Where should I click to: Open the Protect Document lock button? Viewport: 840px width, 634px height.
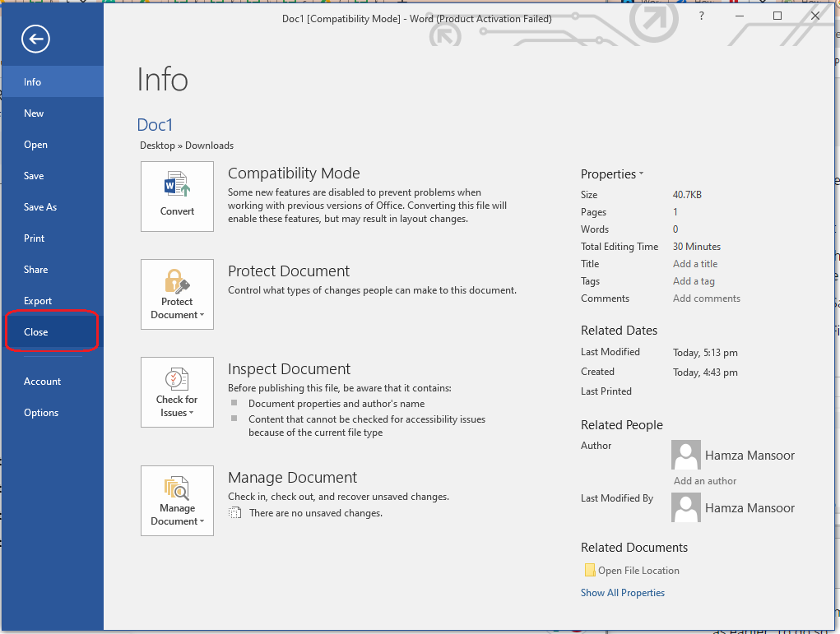[x=178, y=294]
